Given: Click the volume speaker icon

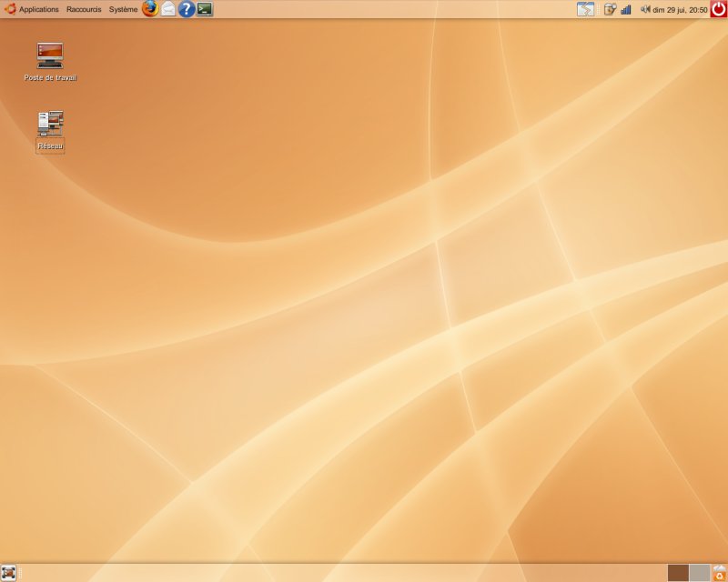Looking at the screenshot, I should [645, 9].
